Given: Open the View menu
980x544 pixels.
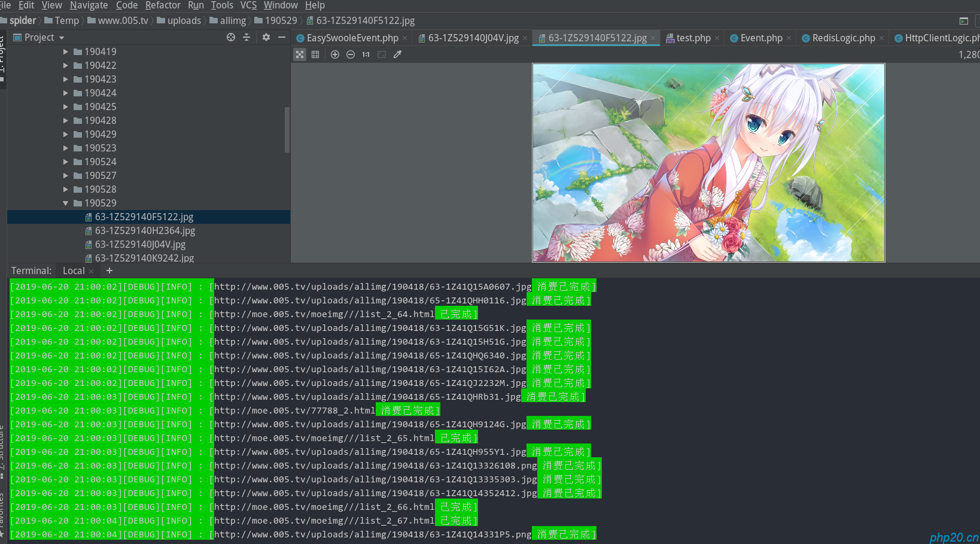Looking at the screenshot, I should [51, 5].
